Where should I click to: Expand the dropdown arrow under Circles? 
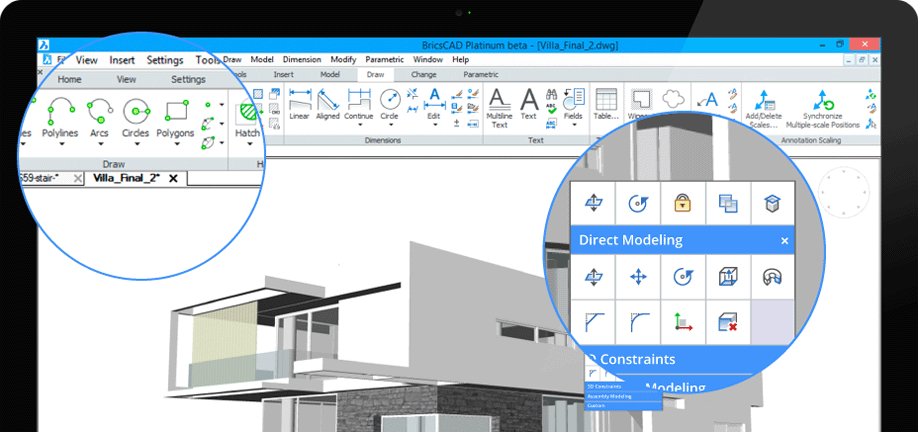pos(135,144)
